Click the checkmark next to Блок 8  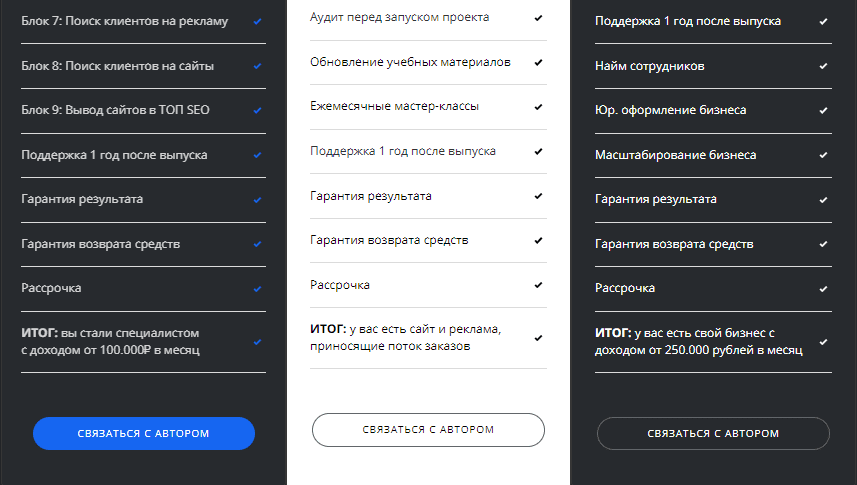(x=258, y=66)
